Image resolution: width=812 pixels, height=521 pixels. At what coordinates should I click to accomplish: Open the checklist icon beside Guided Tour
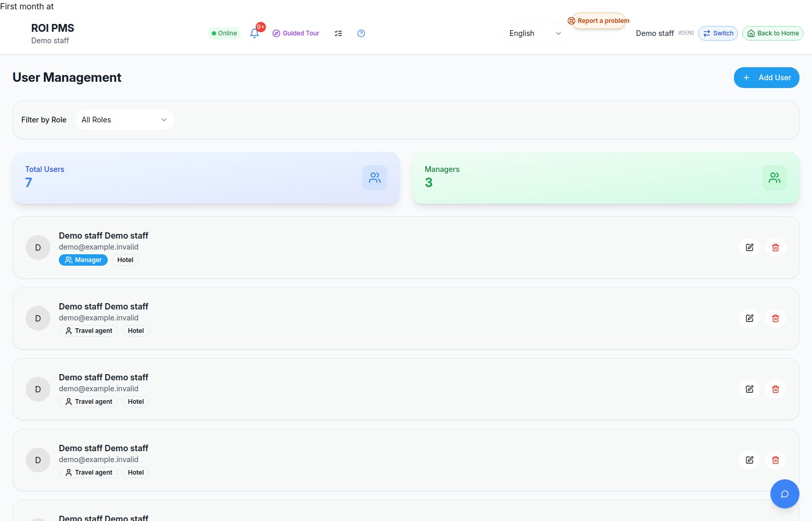point(338,33)
